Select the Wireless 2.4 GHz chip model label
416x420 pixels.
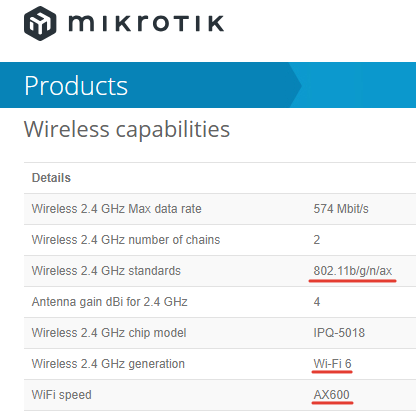[x=109, y=333]
